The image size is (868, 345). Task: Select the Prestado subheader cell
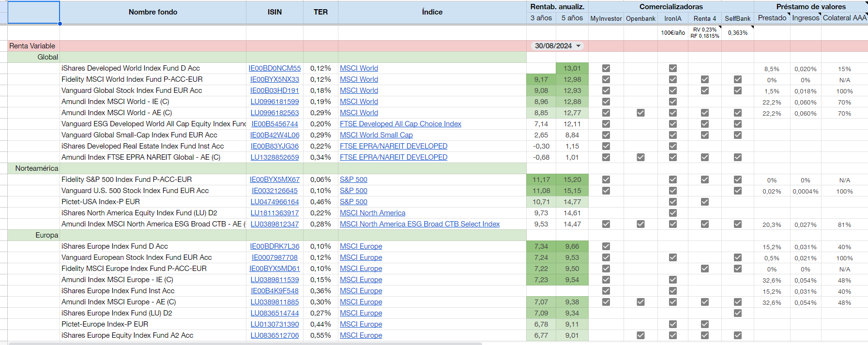(772, 18)
